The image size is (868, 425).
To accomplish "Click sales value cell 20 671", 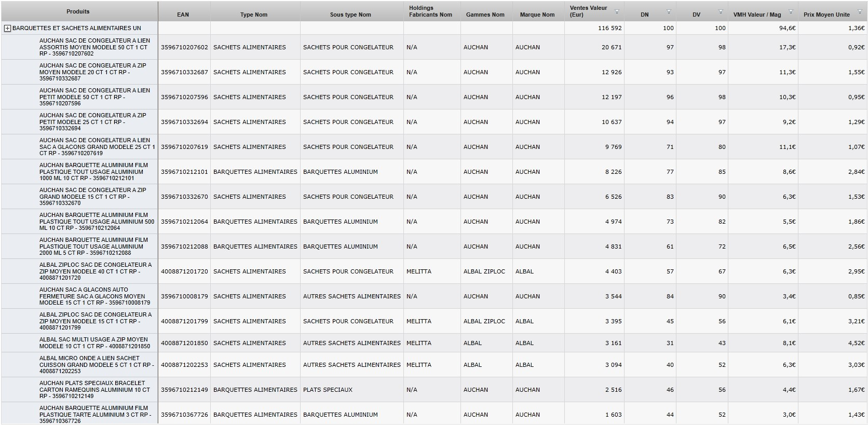I will pos(612,47).
